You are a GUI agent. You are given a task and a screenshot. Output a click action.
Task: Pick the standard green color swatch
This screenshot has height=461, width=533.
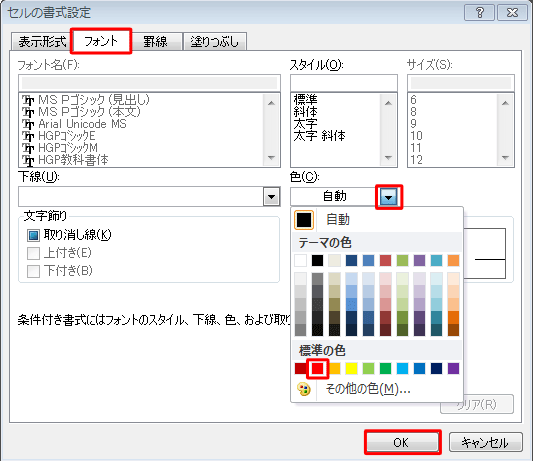tap(385, 369)
